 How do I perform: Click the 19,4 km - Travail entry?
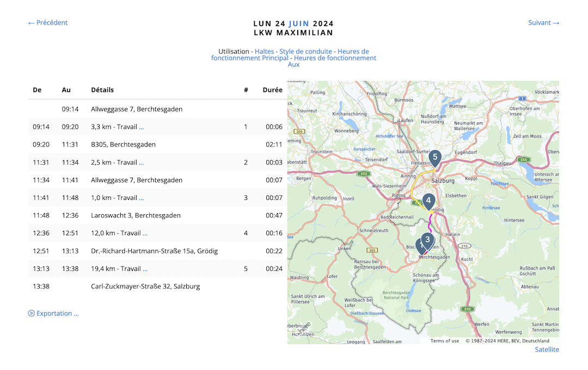coord(116,269)
